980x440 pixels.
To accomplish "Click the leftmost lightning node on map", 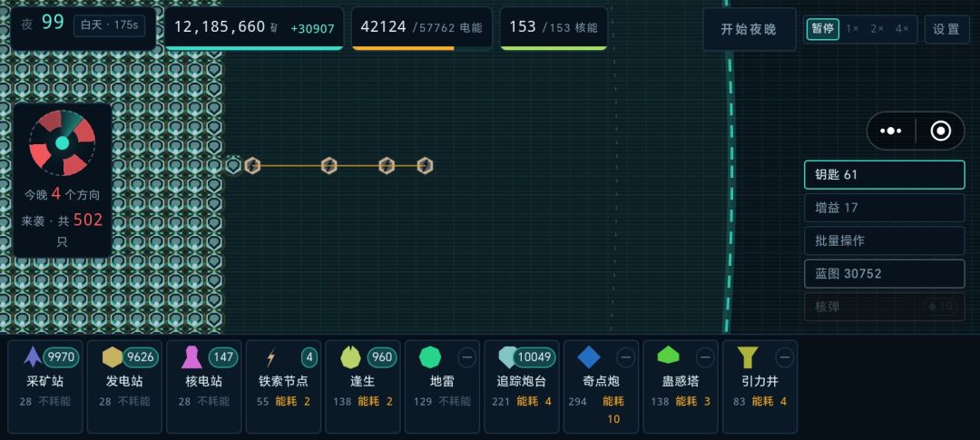I will [252, 166].
